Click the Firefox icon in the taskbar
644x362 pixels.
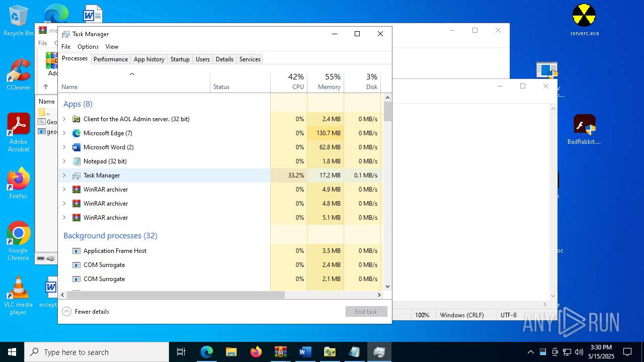[x=256, y=352]
